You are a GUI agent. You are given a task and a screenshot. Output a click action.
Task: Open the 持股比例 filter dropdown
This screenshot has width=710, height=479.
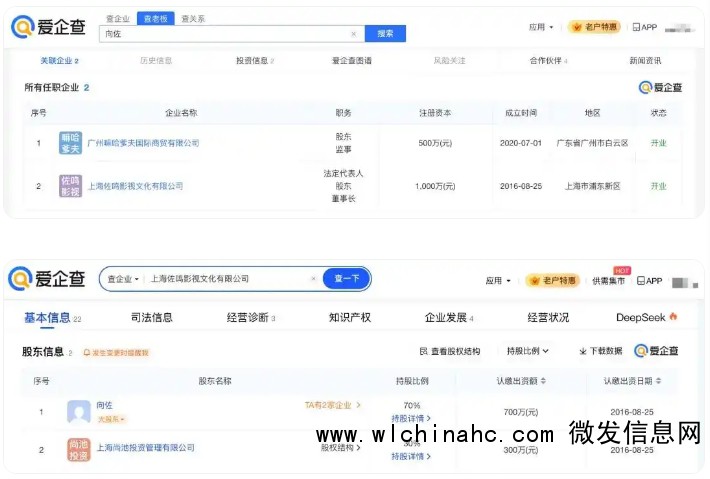pyautogui.click(x=528, y=351)
